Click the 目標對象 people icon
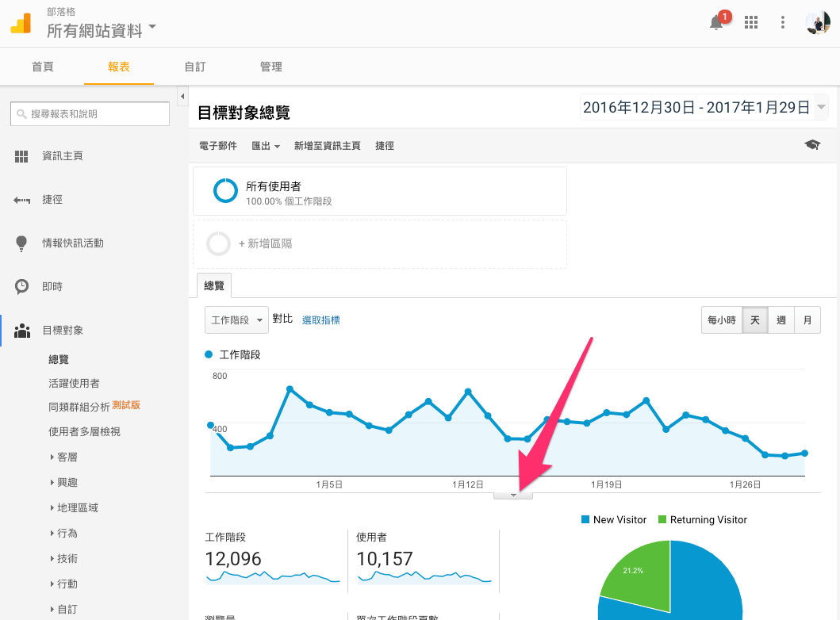Image resolution: width=840 pixels, height=620 pixels. [x=22, y=331]
